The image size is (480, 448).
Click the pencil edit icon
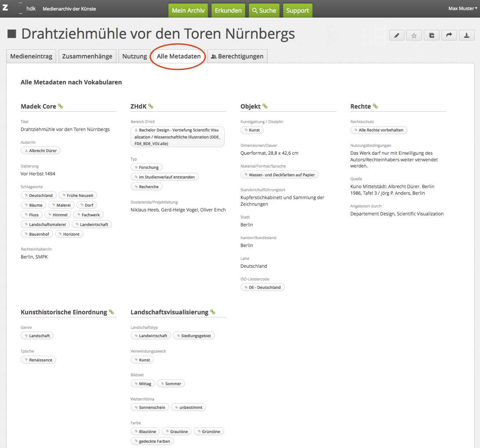point(396,36)
